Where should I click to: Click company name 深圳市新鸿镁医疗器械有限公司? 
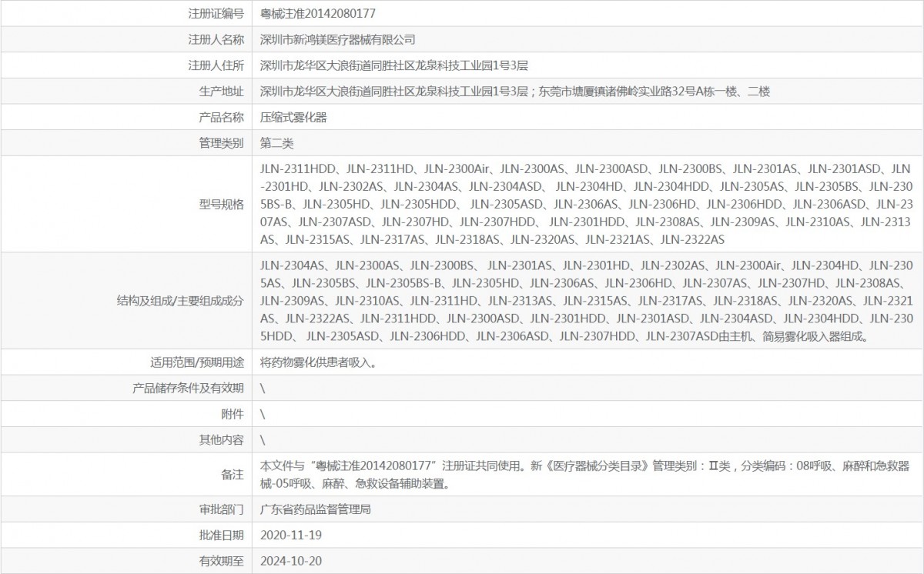pos(338,39)
